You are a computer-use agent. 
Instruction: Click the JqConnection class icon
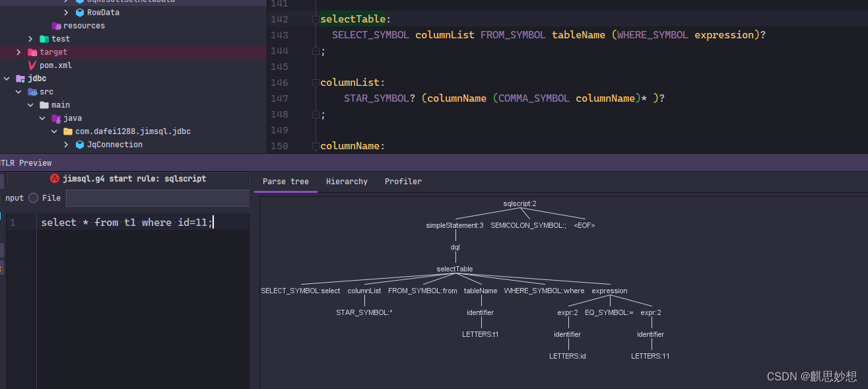pos(80,144)
